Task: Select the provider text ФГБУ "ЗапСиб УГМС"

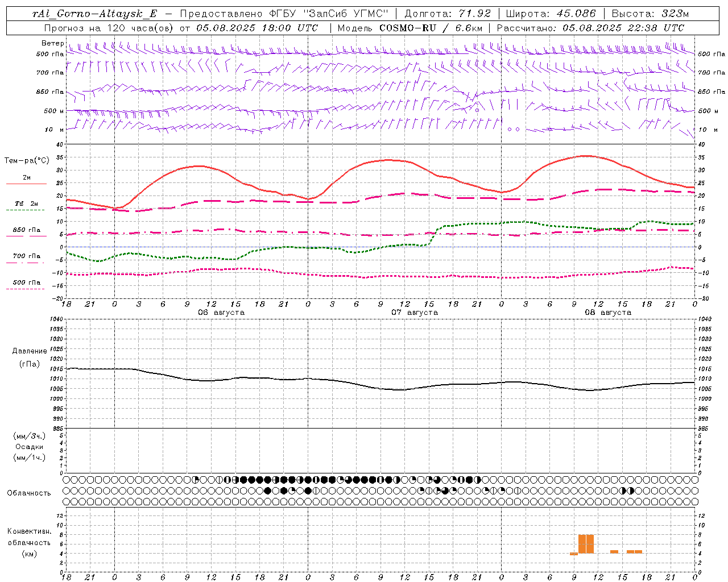Action: tap(328, 14)
